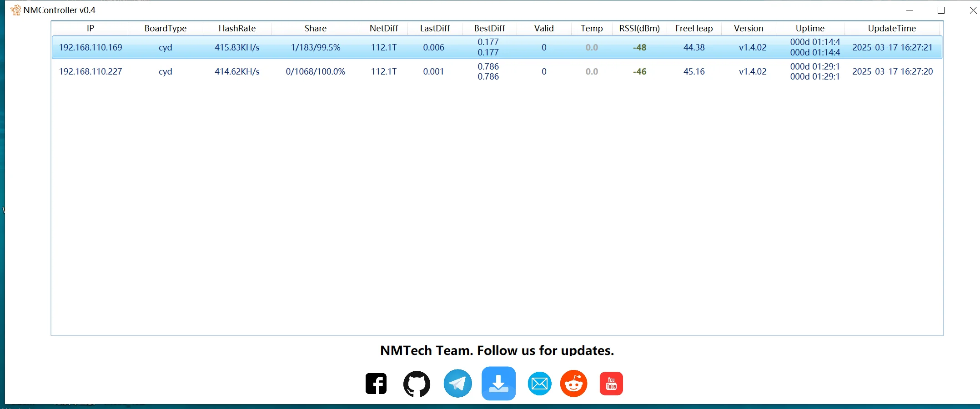Click the Temp column header
Screen dimensions: 980x409
592,28
